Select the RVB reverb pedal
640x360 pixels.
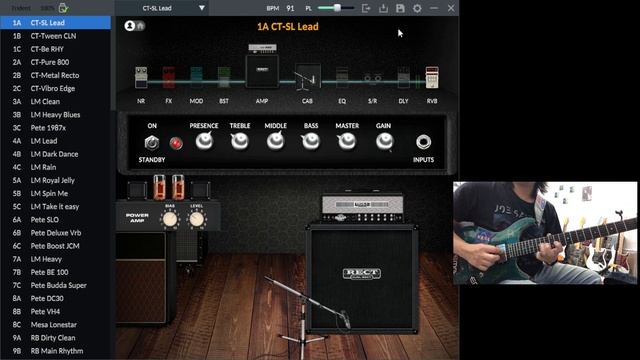432,78
